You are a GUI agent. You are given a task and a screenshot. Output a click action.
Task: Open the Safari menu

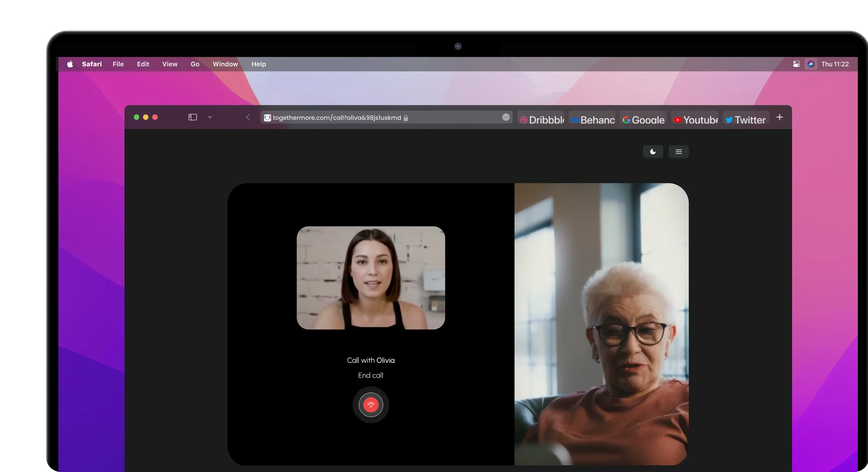tap(92, 64)
